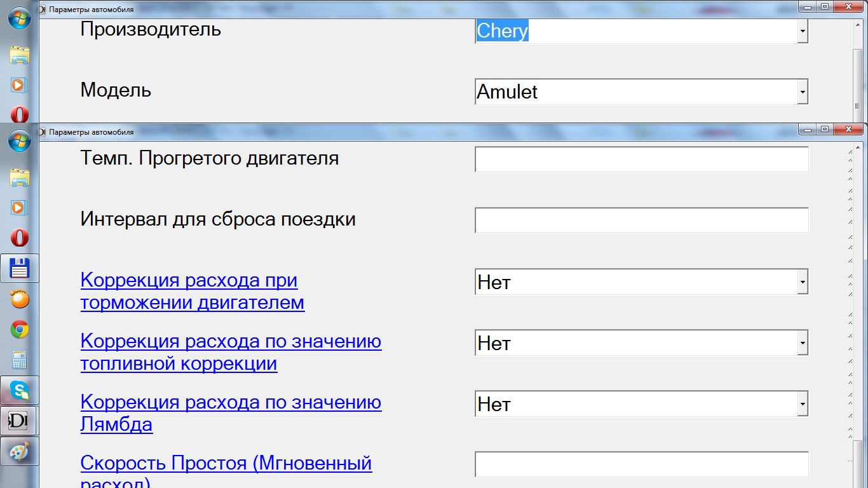
Task: Open the dropdown for Коррекция расхода при торможении двигателем
Action: point(803,281)
